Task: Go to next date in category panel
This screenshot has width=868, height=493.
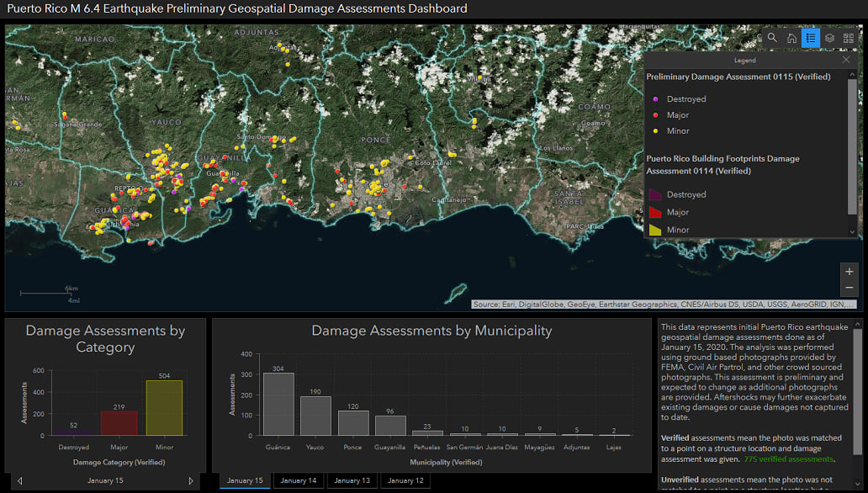Action: coord(191,481)
